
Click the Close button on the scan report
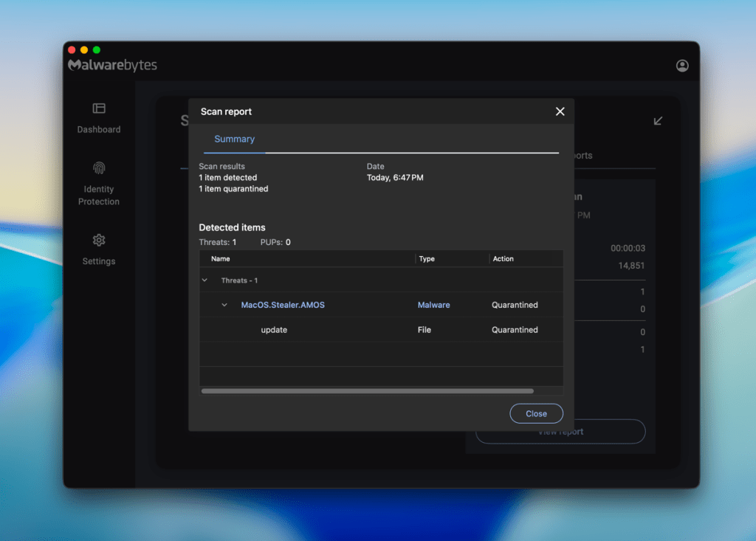pyautogui.click(x=536, y=413)
